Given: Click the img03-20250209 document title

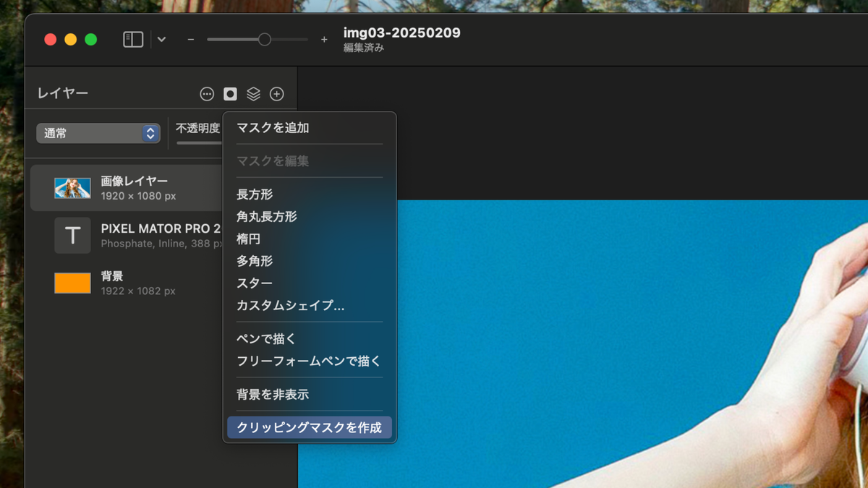Looking at the screenshot, I should tap(401, 33).
